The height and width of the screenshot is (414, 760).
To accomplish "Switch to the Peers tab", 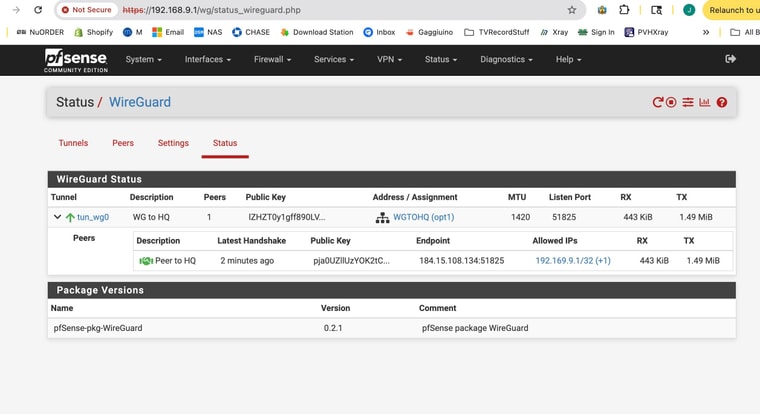I will click(123, 143).
